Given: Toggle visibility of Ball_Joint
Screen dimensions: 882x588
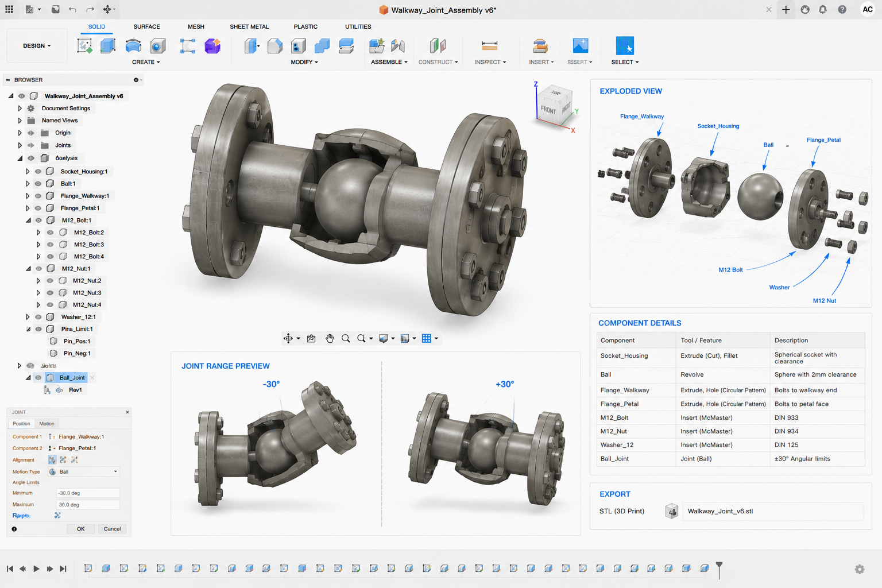Looking at the screenshot, I should click(38, 378).
